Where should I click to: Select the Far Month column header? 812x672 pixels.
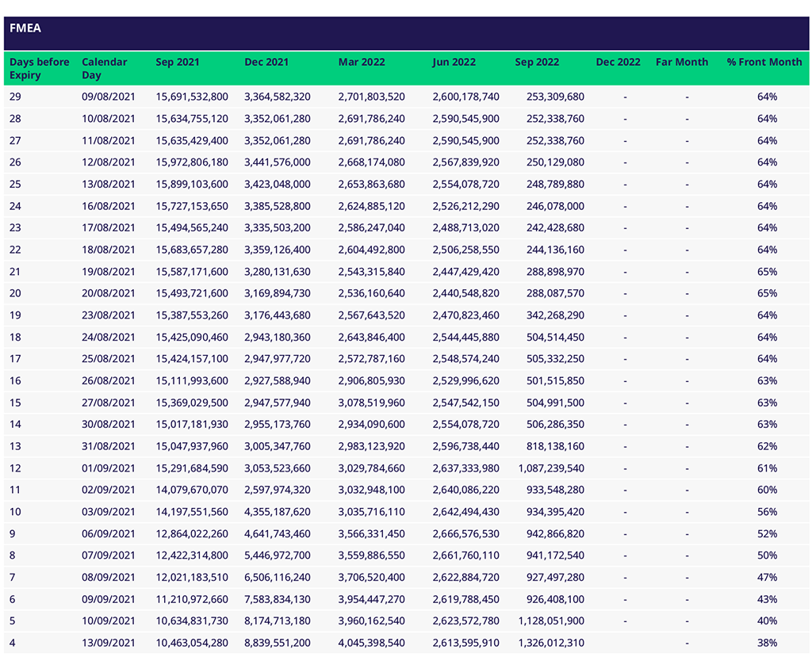[682, 62]
